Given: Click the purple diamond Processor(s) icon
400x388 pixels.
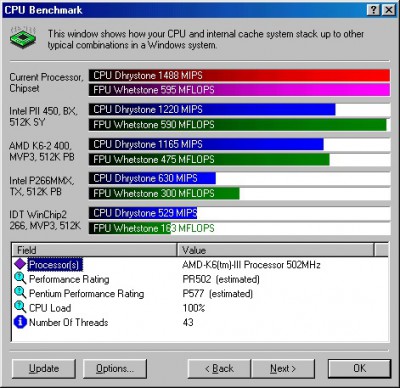Looking at the screenshot, I should (20, 264).
